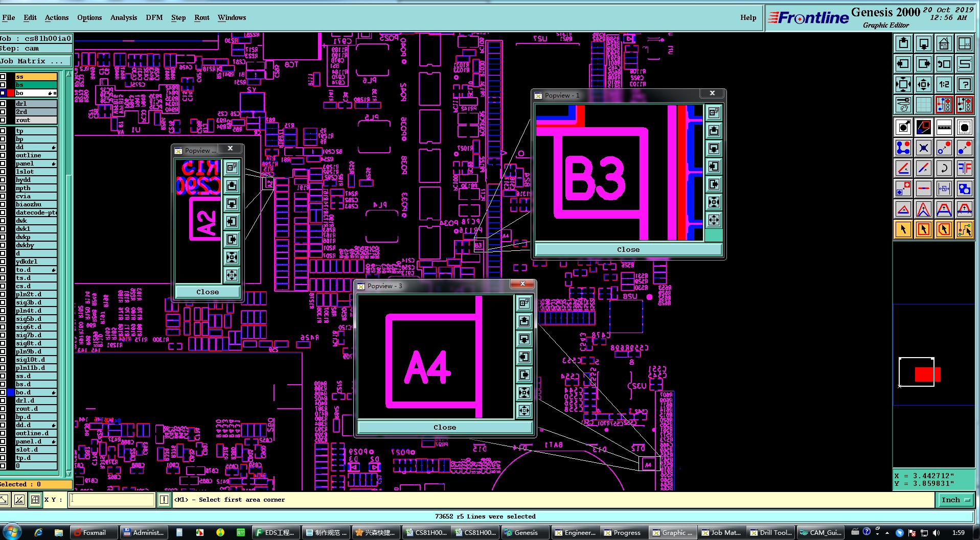Select the datecode-pt layer row
Viewport: 980px width, 540px height.
pos(36,213)
